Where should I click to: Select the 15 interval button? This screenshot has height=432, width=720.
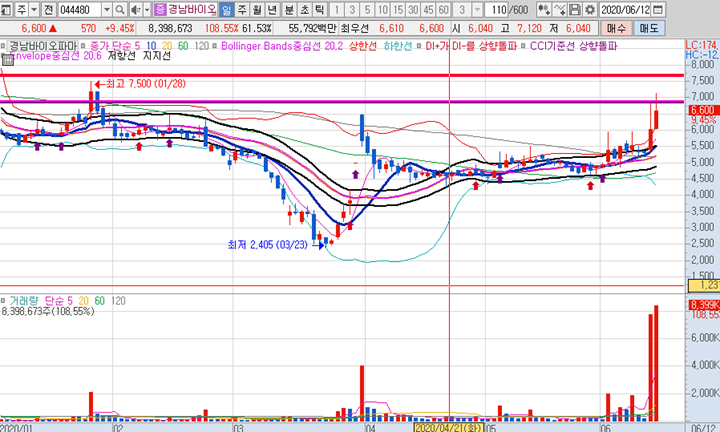coord(398,9)
